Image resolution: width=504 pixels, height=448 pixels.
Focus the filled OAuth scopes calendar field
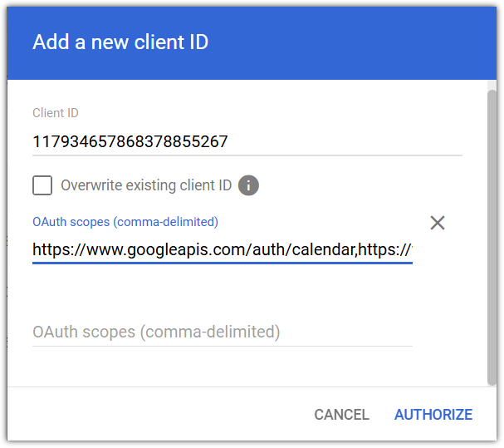pos(223,249)
